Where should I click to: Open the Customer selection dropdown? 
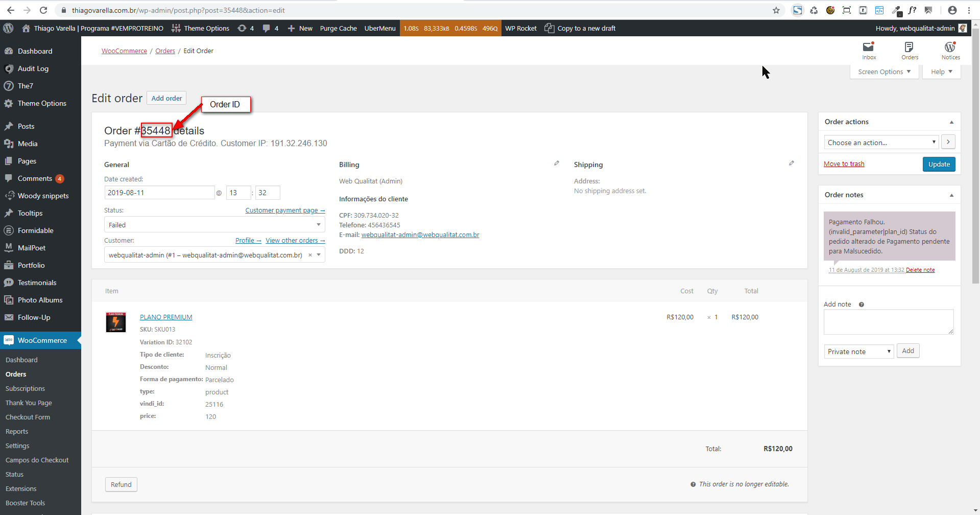pos(214,255)
